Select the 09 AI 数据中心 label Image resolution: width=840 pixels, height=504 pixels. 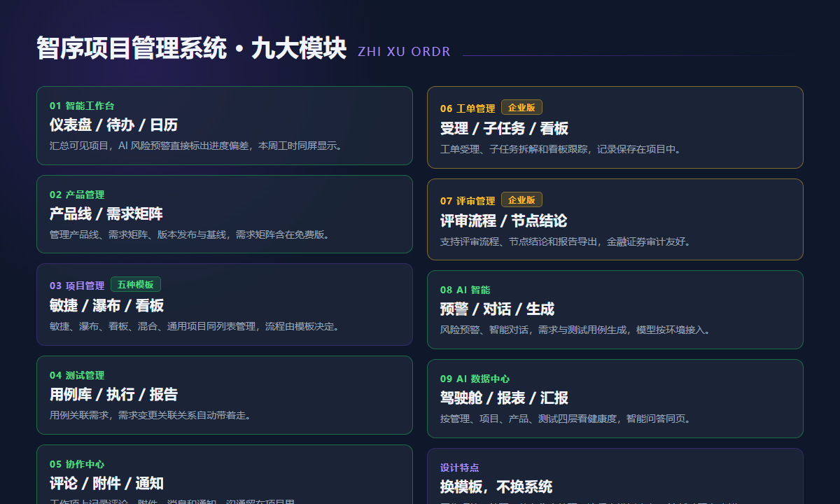[x=475, y=379]
